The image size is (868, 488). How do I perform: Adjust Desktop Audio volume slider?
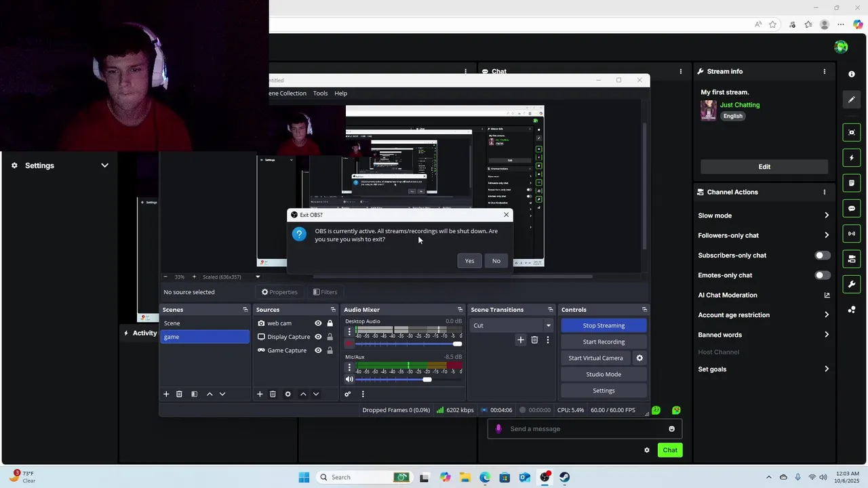click(408, 344)
